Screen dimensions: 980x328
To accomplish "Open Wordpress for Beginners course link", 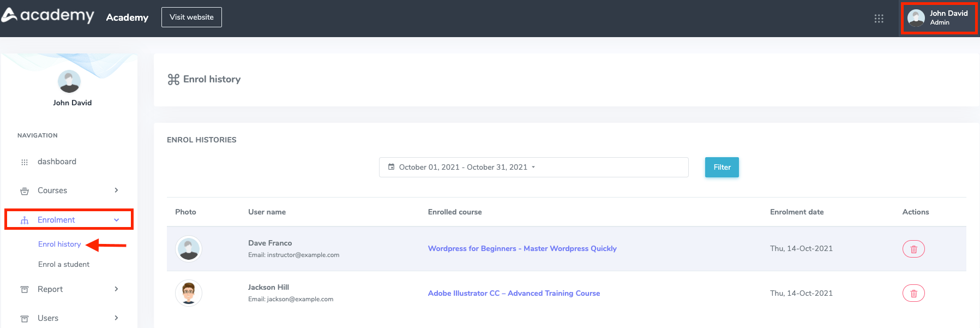I will point(522,248).
